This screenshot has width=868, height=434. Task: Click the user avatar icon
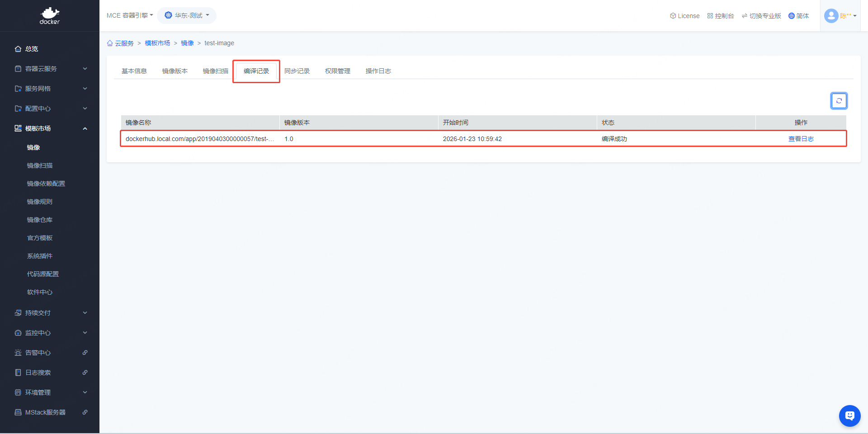click(831, 16)
